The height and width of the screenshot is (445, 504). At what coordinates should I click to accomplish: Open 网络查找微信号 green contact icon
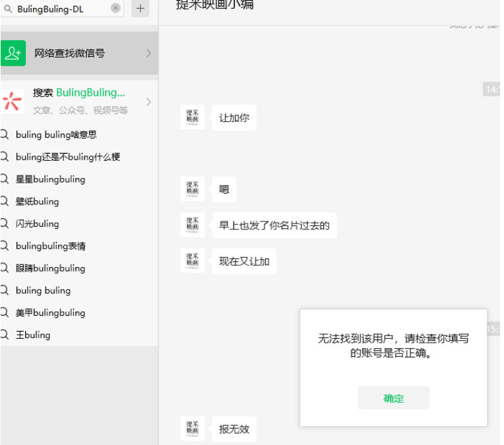click(x=13, y=53)
